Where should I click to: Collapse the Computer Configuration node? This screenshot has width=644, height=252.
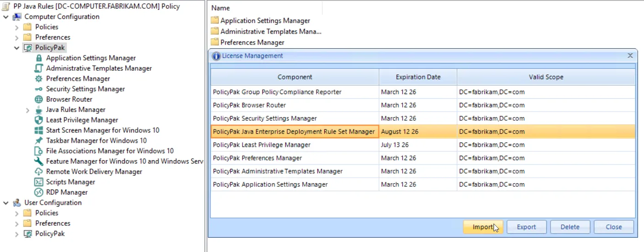[6, 17]
